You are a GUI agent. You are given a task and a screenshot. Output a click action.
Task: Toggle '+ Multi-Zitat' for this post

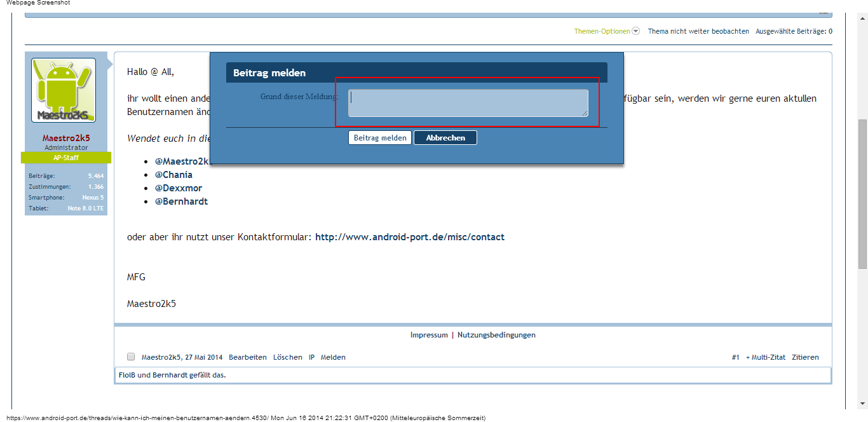[765, 357]
